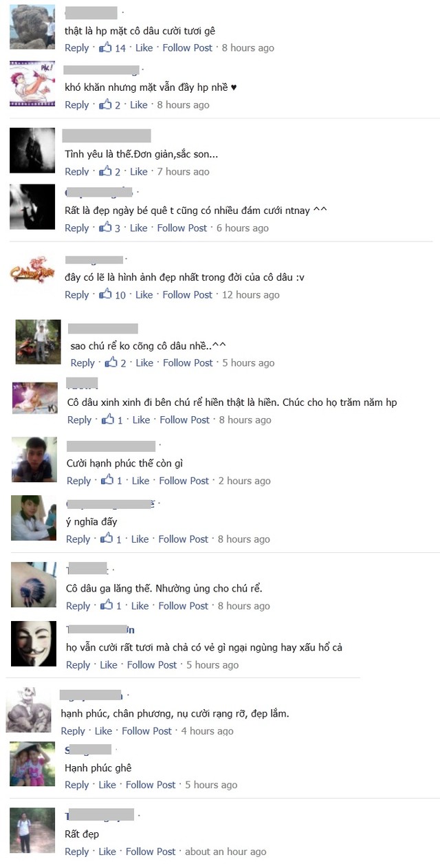Like the 'khó khăn nhưng mặt vẫn' comment

point(139,105)
